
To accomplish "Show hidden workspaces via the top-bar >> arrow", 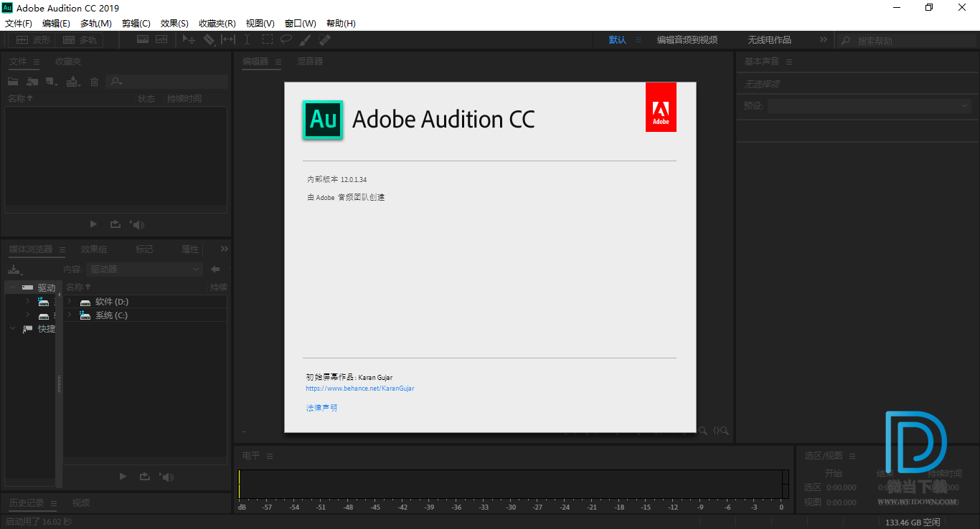I will [824, 40].
